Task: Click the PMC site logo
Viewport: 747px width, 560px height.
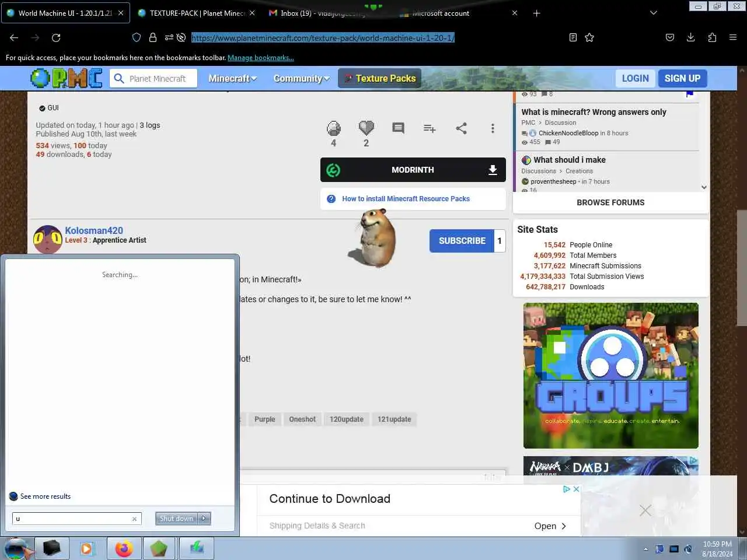Action: (67, 78)
